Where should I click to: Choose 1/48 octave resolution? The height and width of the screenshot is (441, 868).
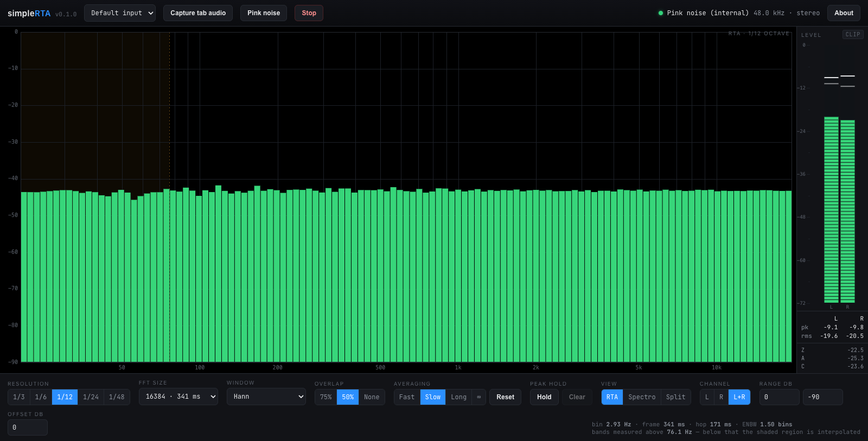tap(117, 397)
